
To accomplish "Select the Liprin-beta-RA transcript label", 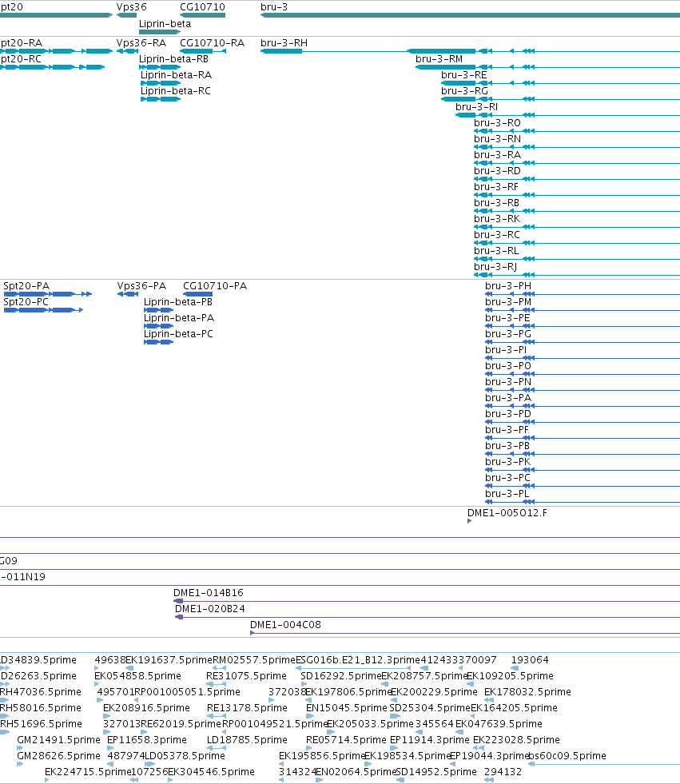I will (x=176, y=75).
